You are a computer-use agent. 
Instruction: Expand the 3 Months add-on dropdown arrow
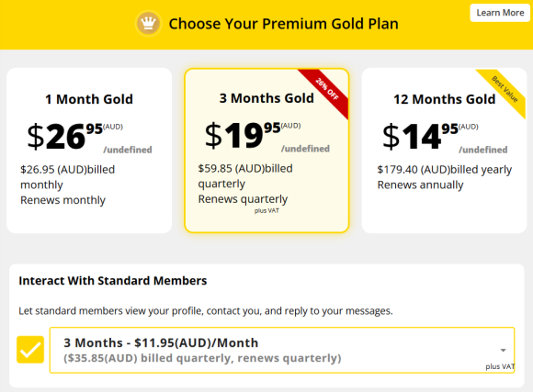503,350
